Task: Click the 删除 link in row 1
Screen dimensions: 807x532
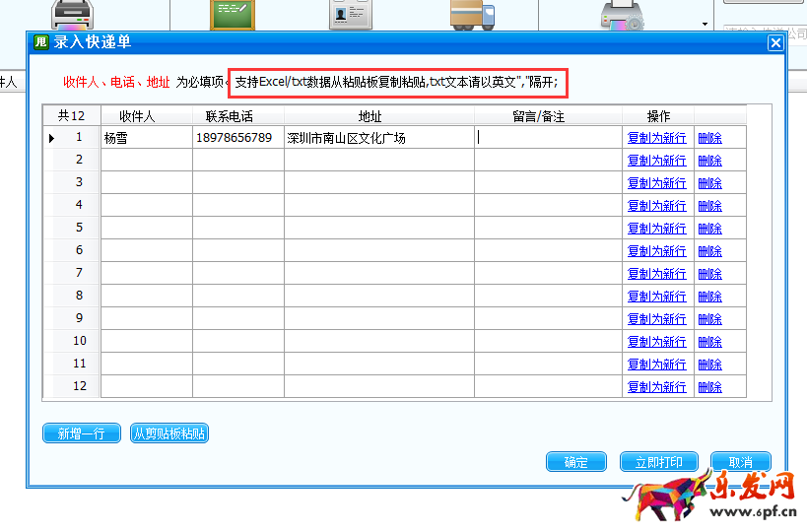Action: pyautogui.click(x=709, y=138)
